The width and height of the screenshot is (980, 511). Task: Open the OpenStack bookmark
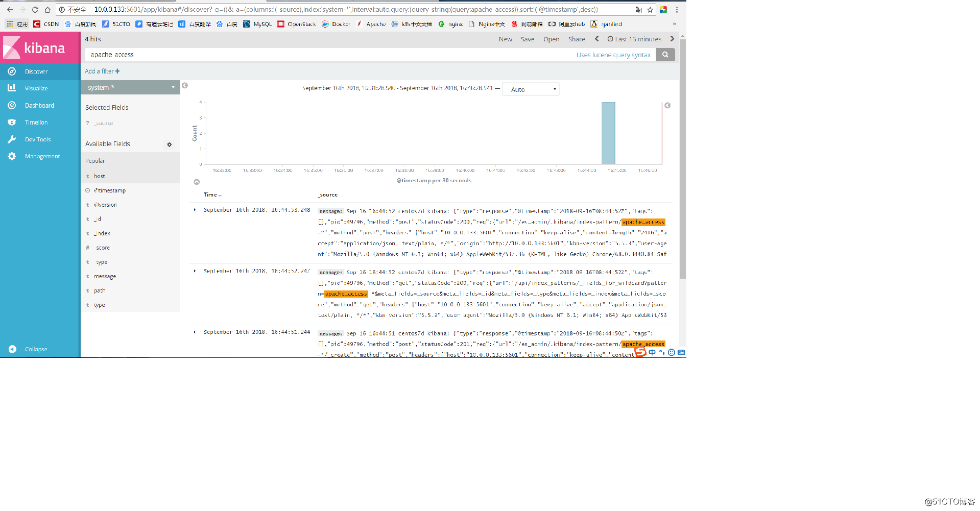point(297,24)
